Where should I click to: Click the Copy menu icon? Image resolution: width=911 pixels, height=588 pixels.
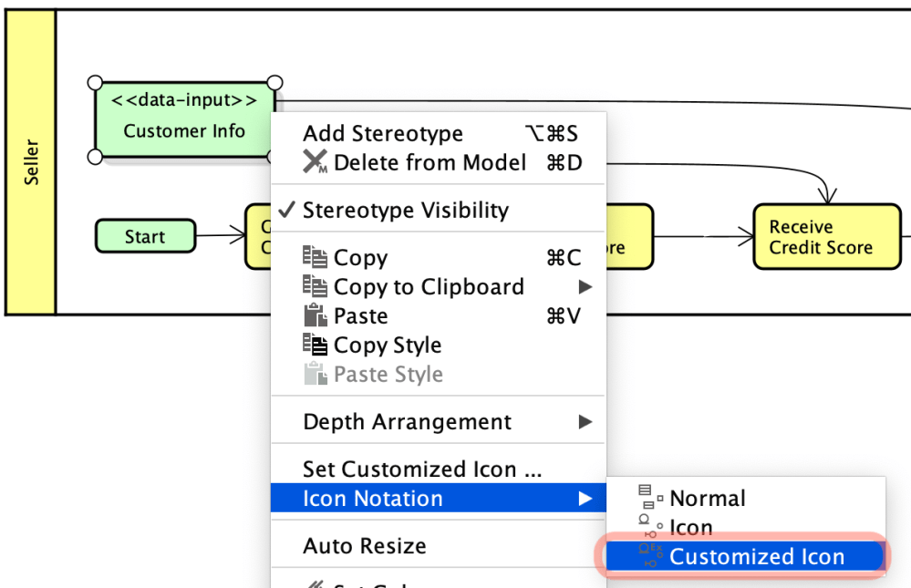pos(315,257)
